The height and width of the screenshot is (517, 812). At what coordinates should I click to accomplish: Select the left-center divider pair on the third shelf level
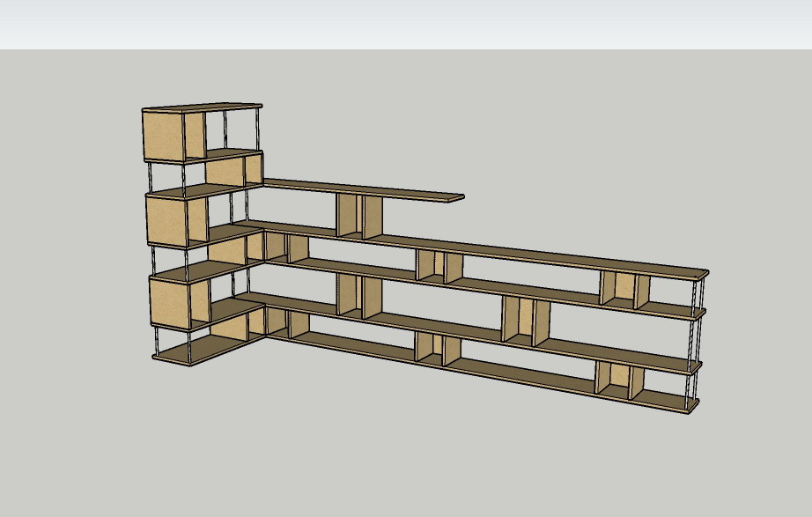[x=359, y=299]
